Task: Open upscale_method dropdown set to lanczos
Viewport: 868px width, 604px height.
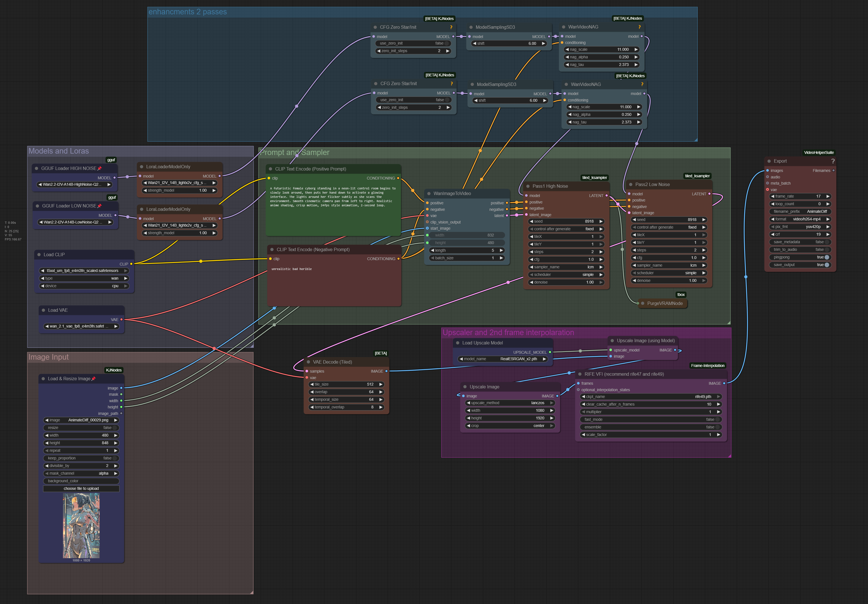Action: [510, 403]
